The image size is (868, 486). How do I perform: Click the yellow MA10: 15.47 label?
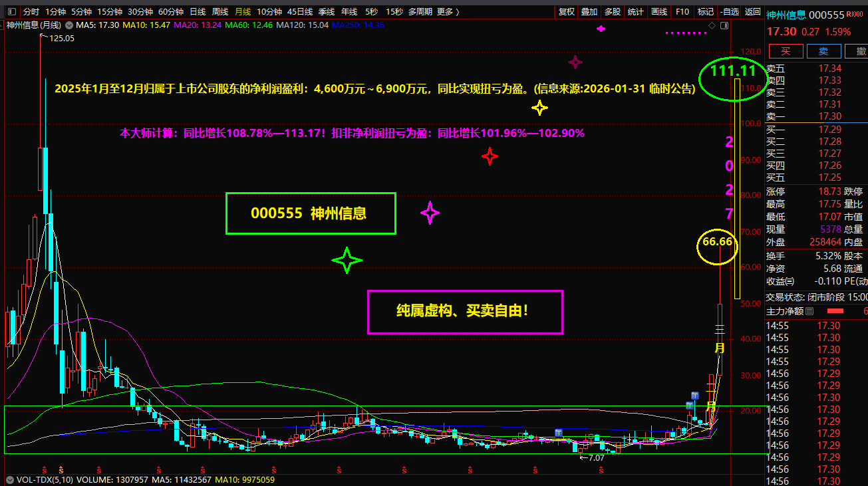146,25
